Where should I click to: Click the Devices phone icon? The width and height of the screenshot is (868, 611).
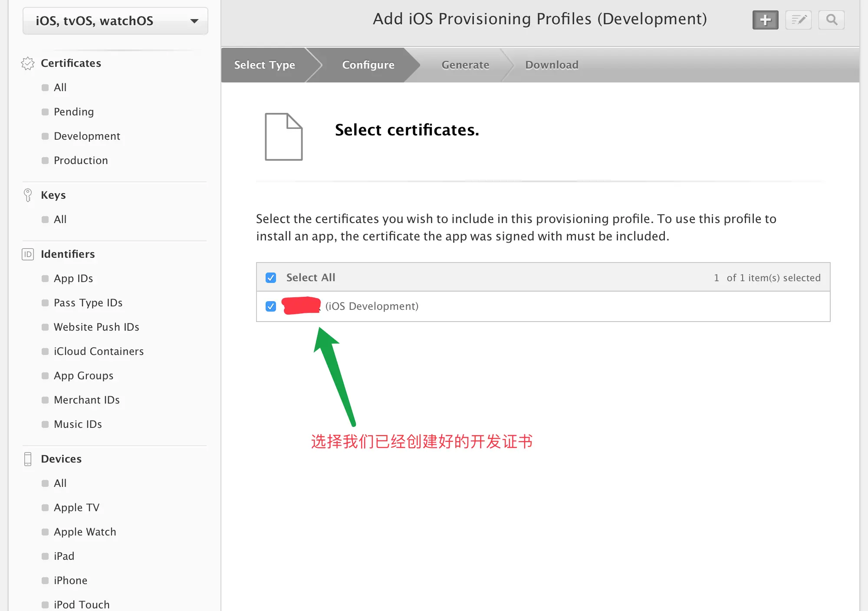(28, 459)
